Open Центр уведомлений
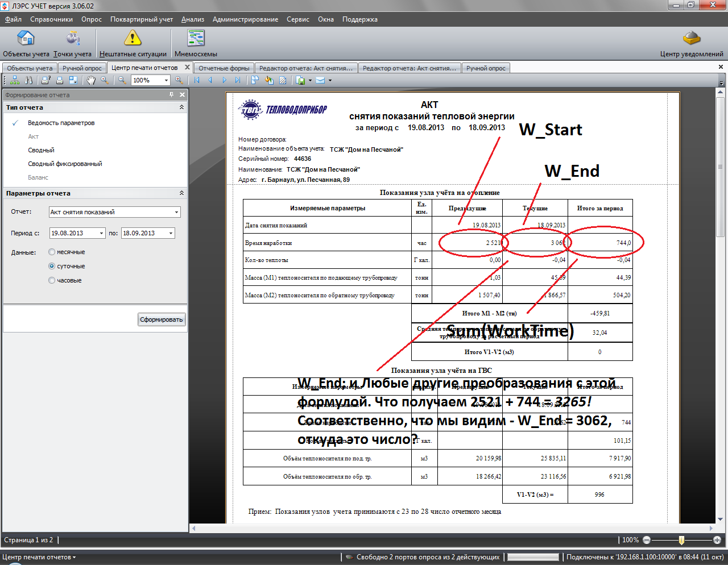728x565 pixels. tap(692, 44)
